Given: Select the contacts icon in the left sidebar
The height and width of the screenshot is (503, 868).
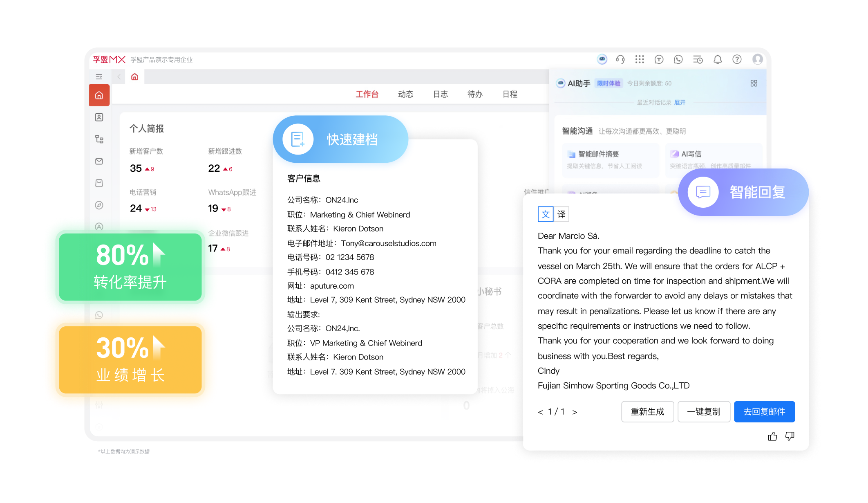Looking at the screenshot, I should 99,117.
